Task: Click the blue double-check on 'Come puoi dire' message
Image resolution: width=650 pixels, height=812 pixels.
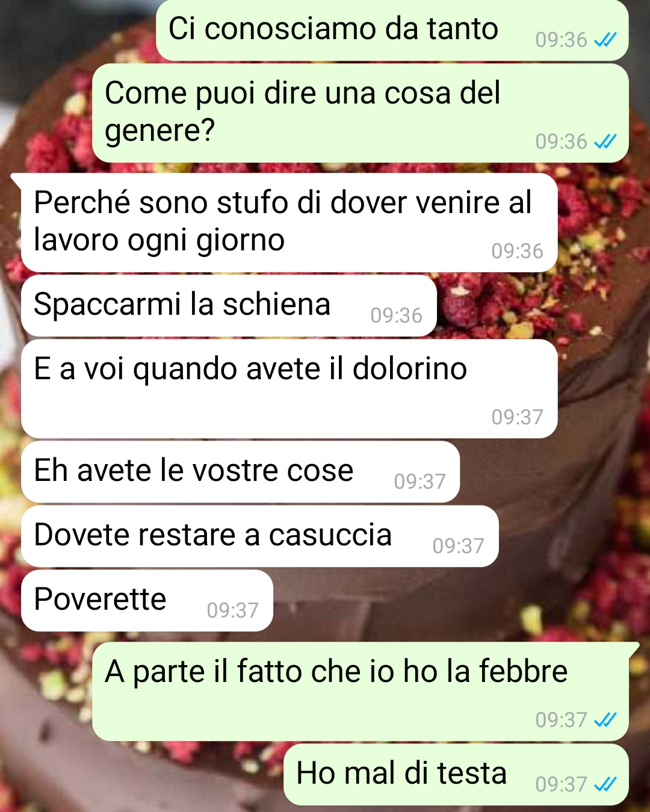Action: [x=605, y=142]
